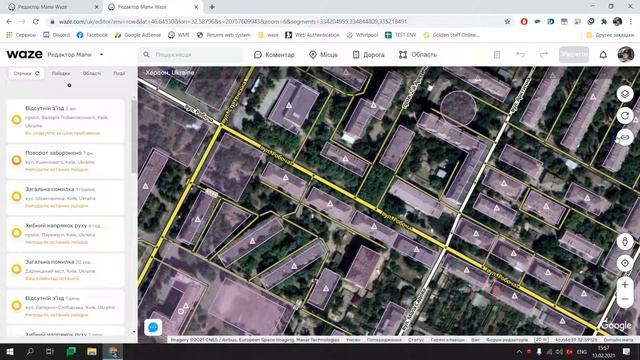This screenshot has width=640, height=360.
Task: Open taskbar search magnifier
Action: pos(29,351)
